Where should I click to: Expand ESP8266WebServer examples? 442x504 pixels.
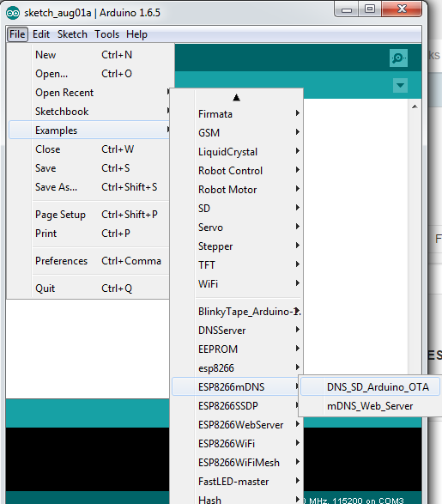pyautogui.click(x=237, y=425)
